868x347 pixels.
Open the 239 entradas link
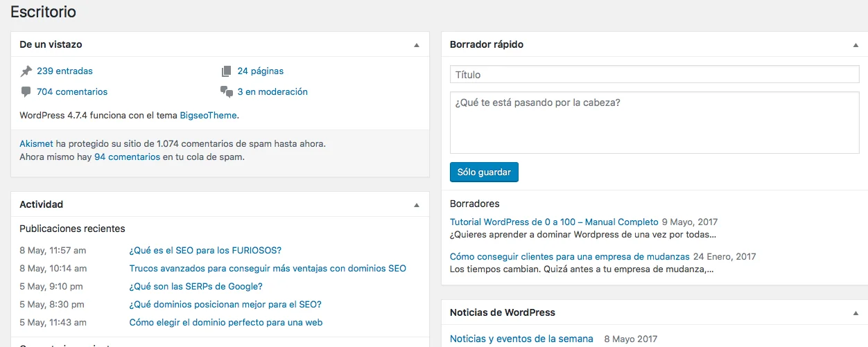tap(64, 71)
